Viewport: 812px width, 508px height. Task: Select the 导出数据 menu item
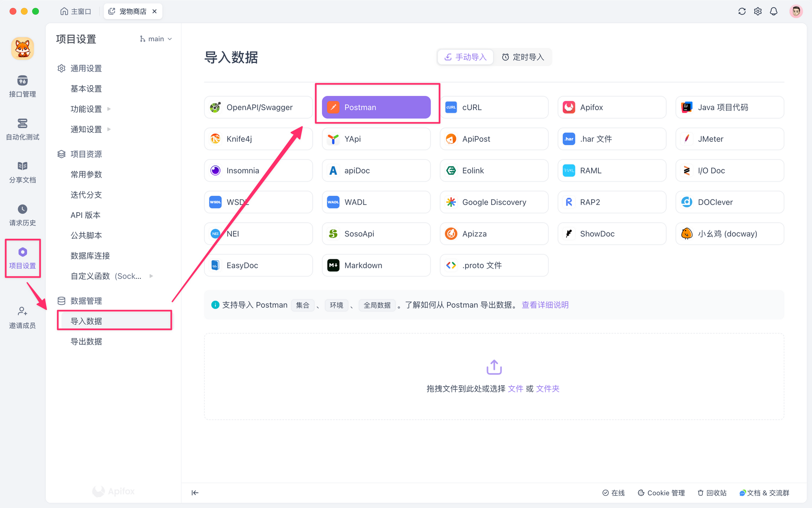pos(86,342)
